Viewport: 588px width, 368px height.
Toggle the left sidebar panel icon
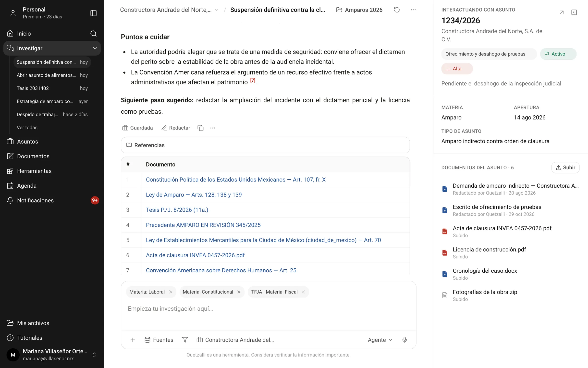(93, 13)
